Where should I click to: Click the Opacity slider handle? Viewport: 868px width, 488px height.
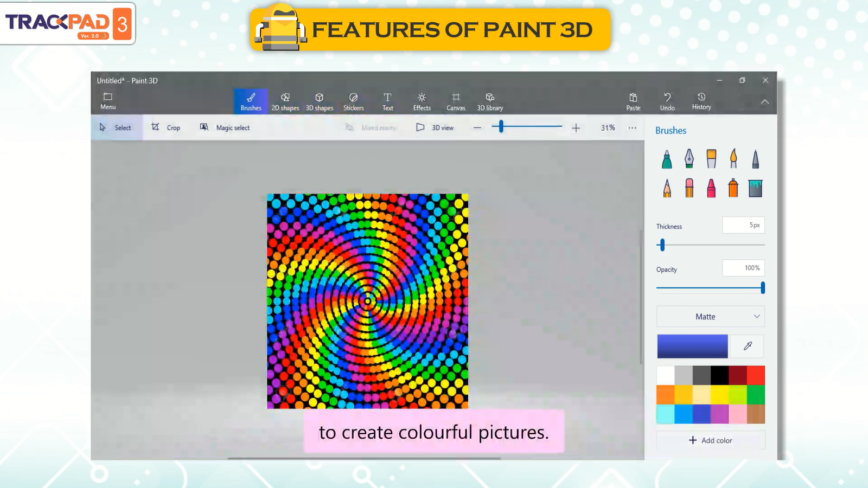pyautogui.click(x=763, y=288)
